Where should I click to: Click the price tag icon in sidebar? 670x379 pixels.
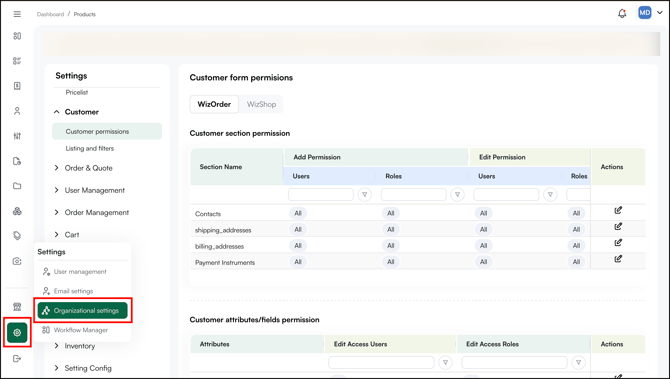coord(17,236)
